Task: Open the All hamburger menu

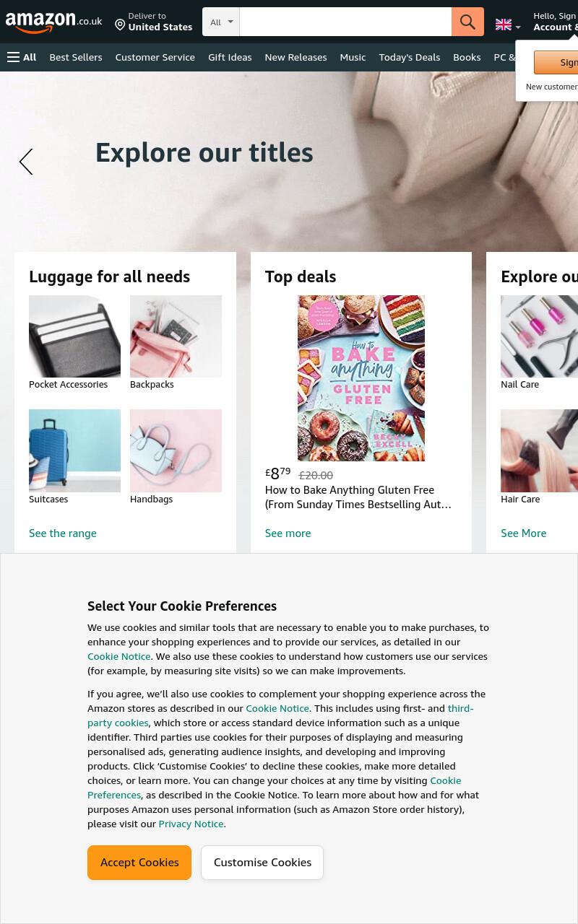Action: click(x=22, y=57)
